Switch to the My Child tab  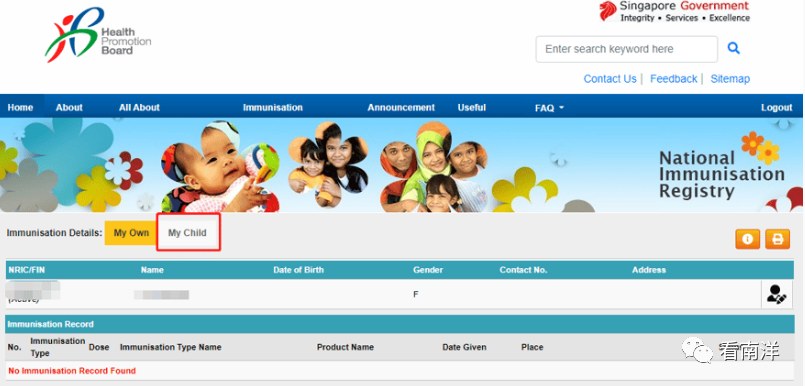pos(188,233)
